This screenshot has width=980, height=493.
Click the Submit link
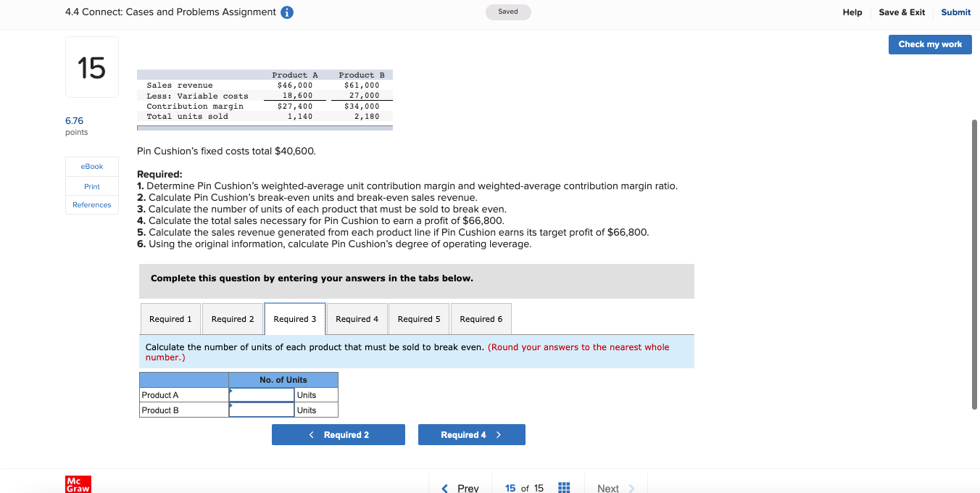point(955,12)
